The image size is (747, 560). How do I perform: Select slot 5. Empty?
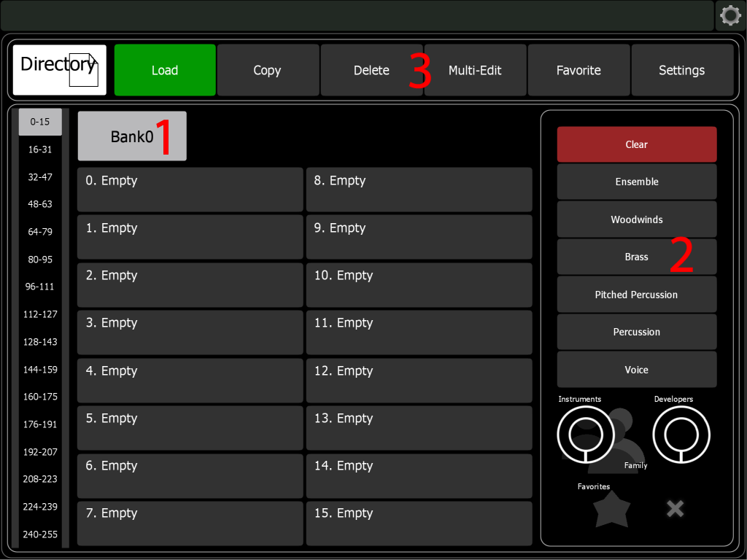(190, 428)
